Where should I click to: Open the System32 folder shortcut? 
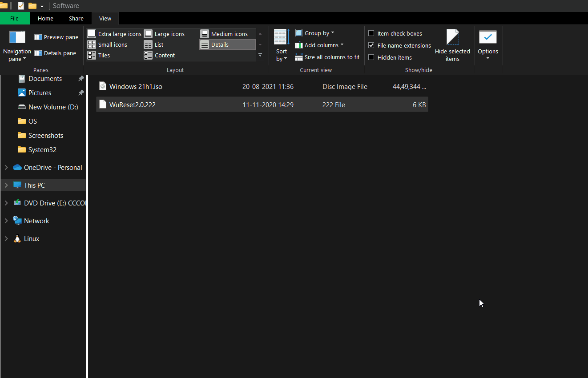tap(42, 150)
